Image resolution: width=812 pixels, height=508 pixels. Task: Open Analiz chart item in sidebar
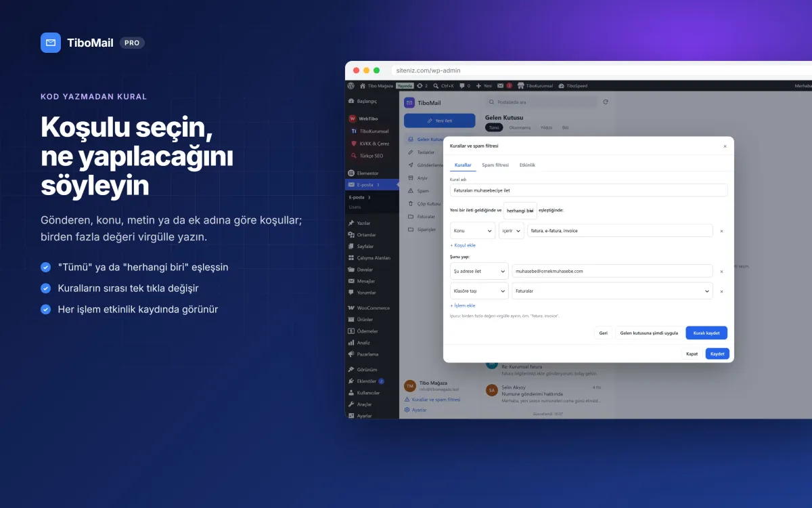(371, 343)
